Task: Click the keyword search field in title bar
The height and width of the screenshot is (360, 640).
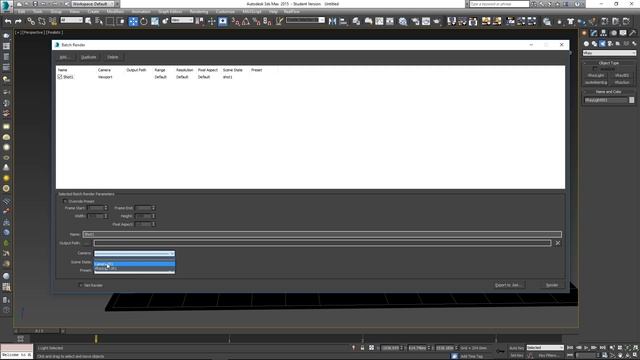Action: click(499, 4)
